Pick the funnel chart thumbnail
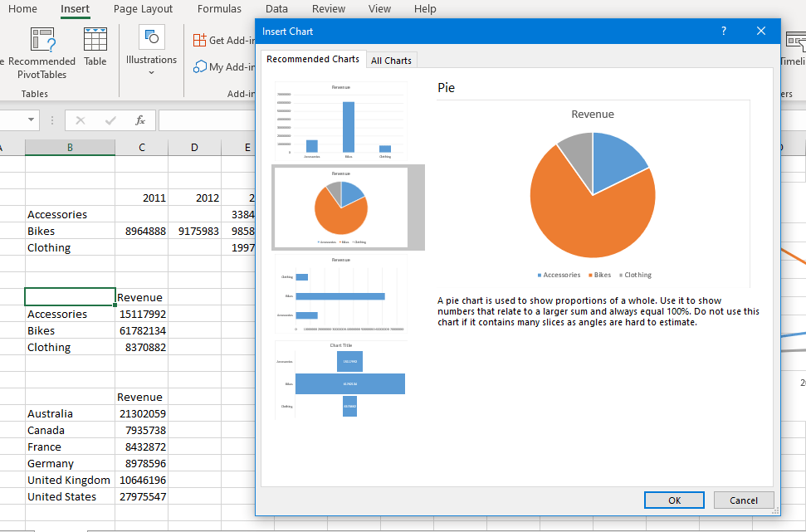This screenshot has width=806, height=532. tap(341, 379)
